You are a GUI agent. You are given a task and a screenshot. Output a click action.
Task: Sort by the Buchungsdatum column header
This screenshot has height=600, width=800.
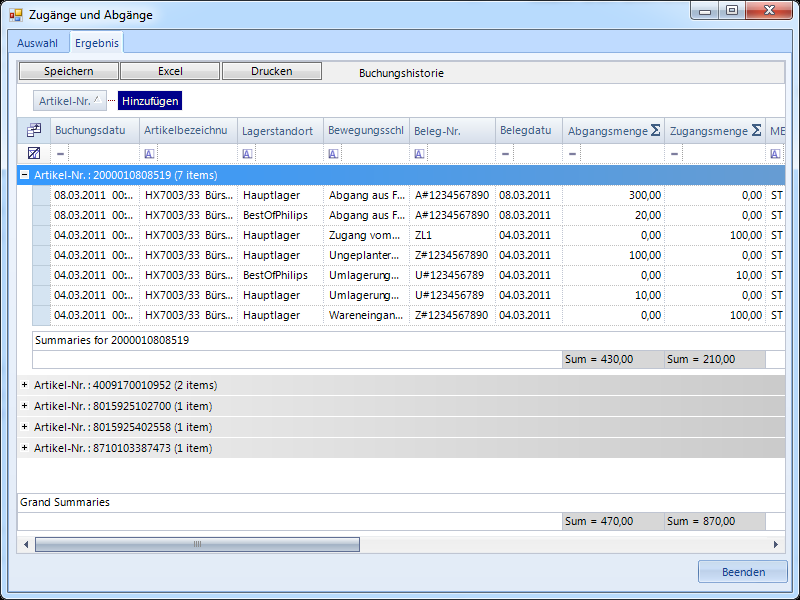tap(94, 131)
